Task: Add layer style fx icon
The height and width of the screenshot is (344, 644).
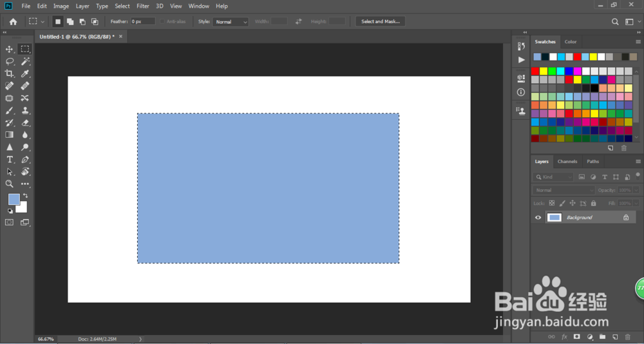Action: pyautogui.click(x=564, y=337)
